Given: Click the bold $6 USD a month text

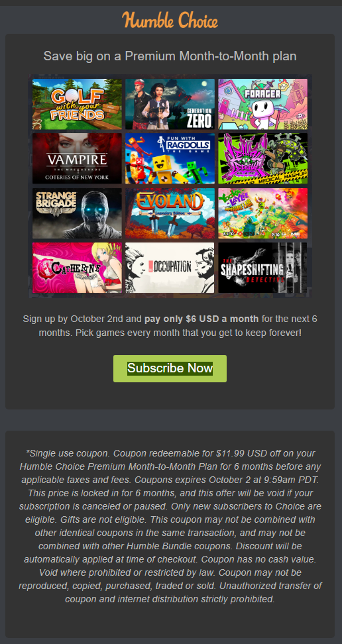Looking at the screenshot, I should pyautogui.click(x=201, y=319).
